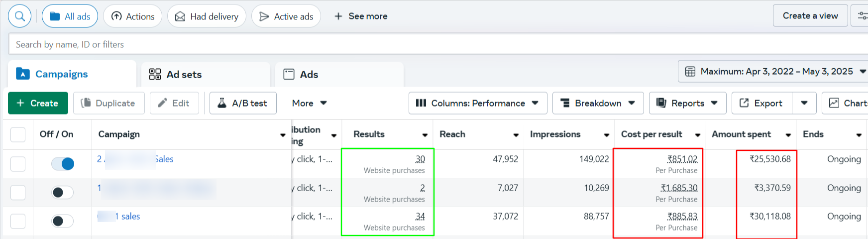Tick the select-all checkbox in header
This screenshot has height=239, width=868.
[x=18, y=134]
